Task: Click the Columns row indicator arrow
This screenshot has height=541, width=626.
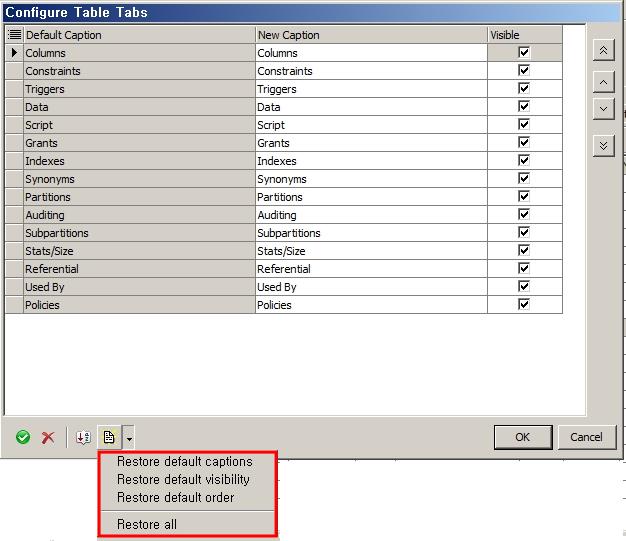Action: tap(14, 53)
